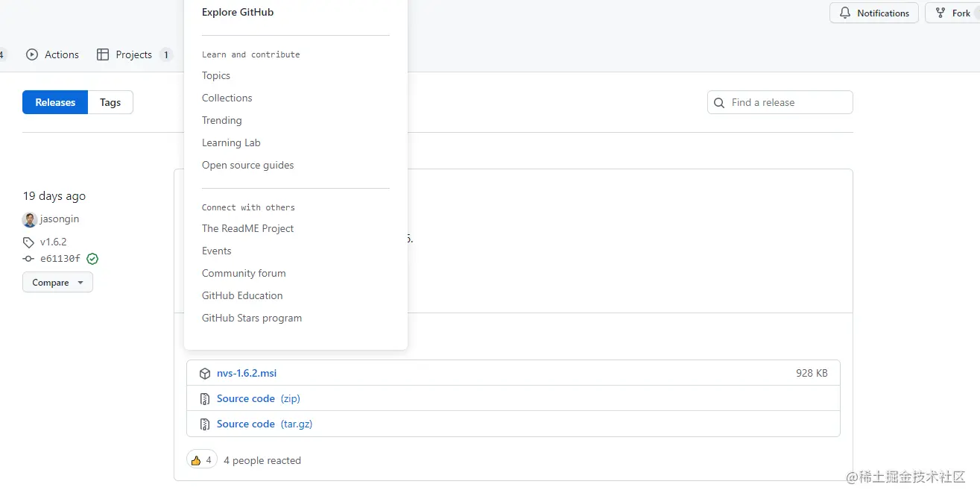Click the Fork button label

[x=961, y=13]
